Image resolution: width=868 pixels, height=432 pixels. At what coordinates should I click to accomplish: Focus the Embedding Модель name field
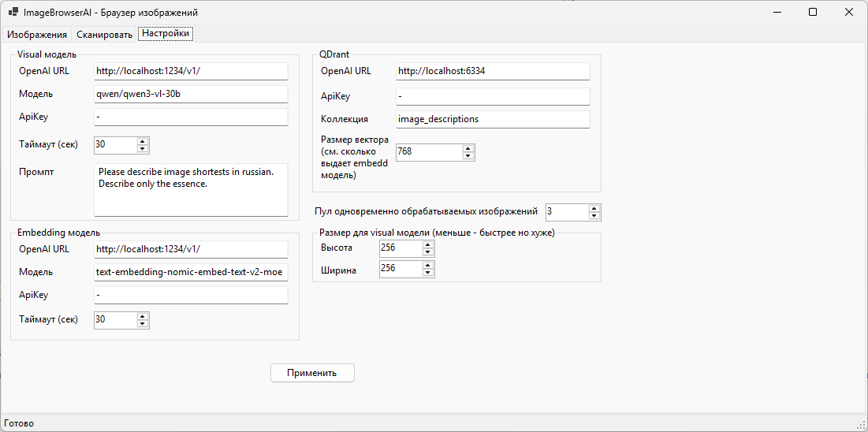tap(191, 272)
